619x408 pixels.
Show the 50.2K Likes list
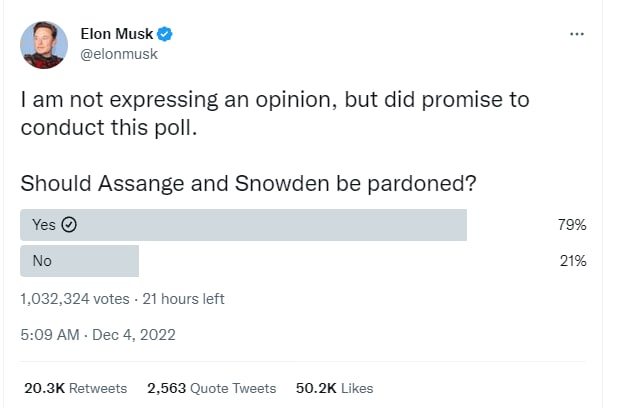336,387
